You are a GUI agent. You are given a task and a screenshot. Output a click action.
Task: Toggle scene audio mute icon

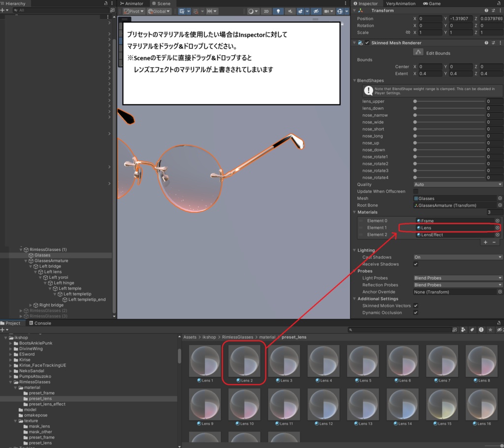(290, 11)
